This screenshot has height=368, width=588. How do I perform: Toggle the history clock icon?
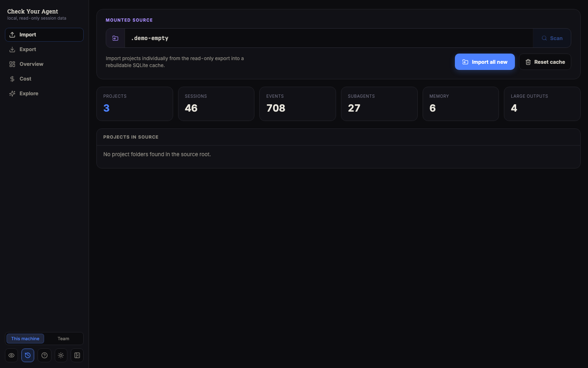[28, 355]
